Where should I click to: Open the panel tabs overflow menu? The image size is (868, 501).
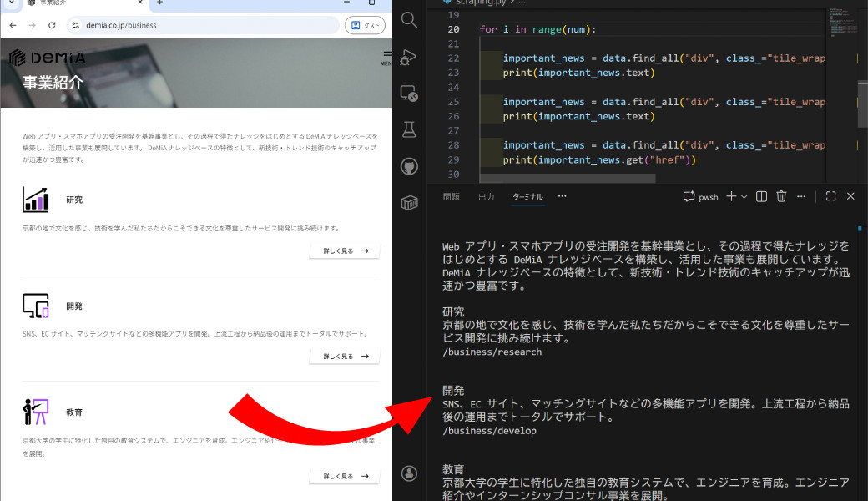point(562,196)
